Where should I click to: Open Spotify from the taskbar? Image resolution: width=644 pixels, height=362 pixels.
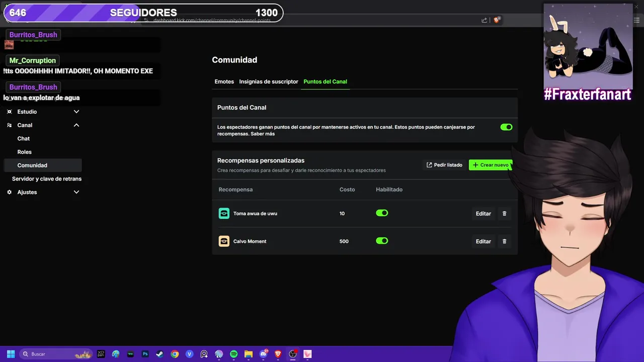pyautogui.click(x=233, y=354)
